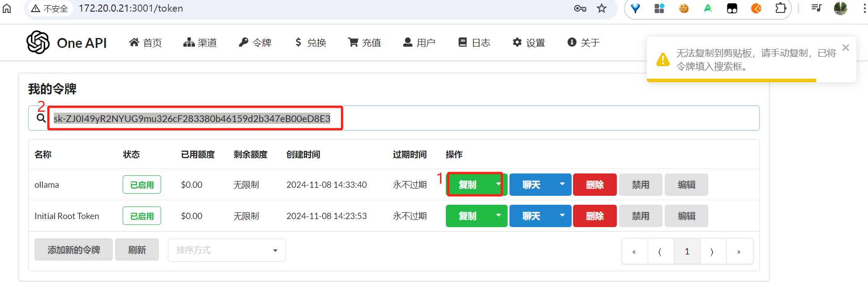Viewport: 868px width, 287px height.
Task: Go to next page with ⟩ button
Action: coord(713,252)
